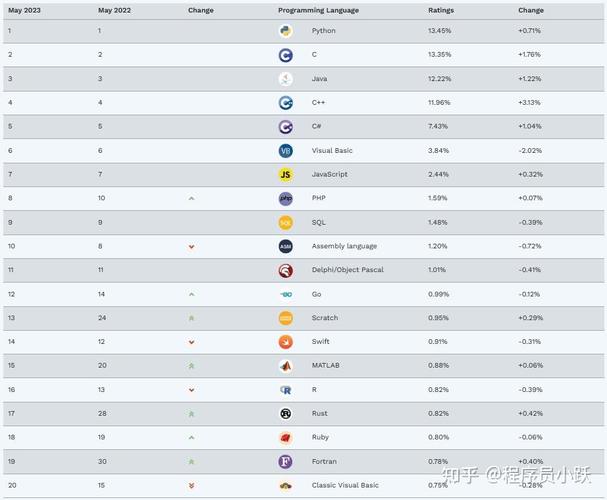This screenshot has height=500, width=607.
Task: Click the up arrow in PHP row
Action: point(191,199)
